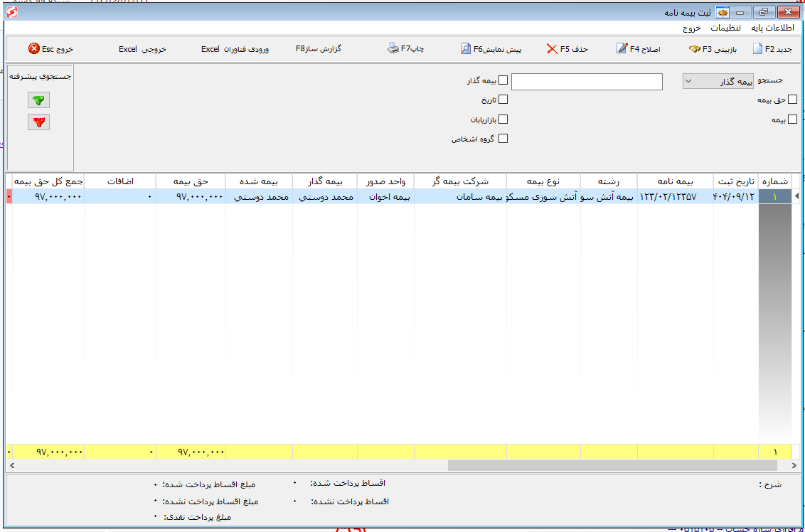Toggle the تاریخ date checkbox
The image size is (805, 532).
click(503, 100)
